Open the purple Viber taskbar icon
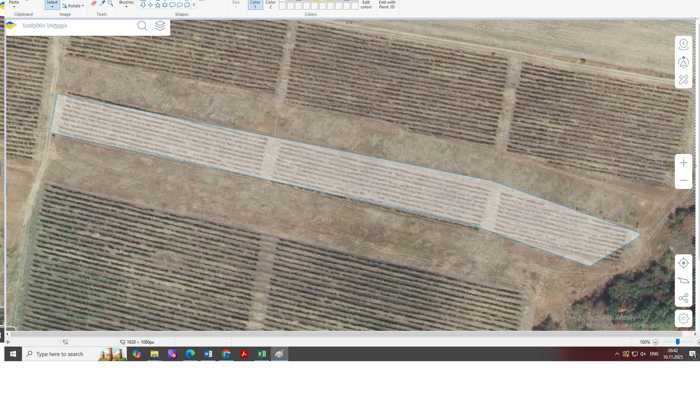The image size is (700, 394). click(172, 354)
